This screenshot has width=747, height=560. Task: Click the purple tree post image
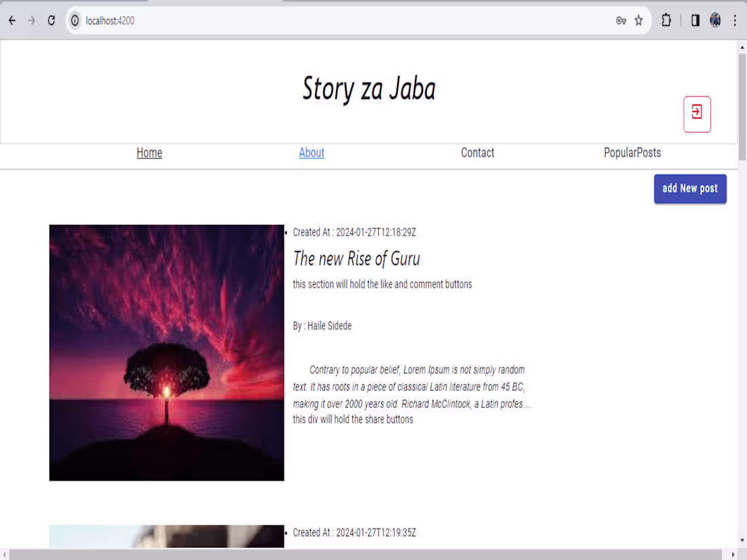(166, 352)
